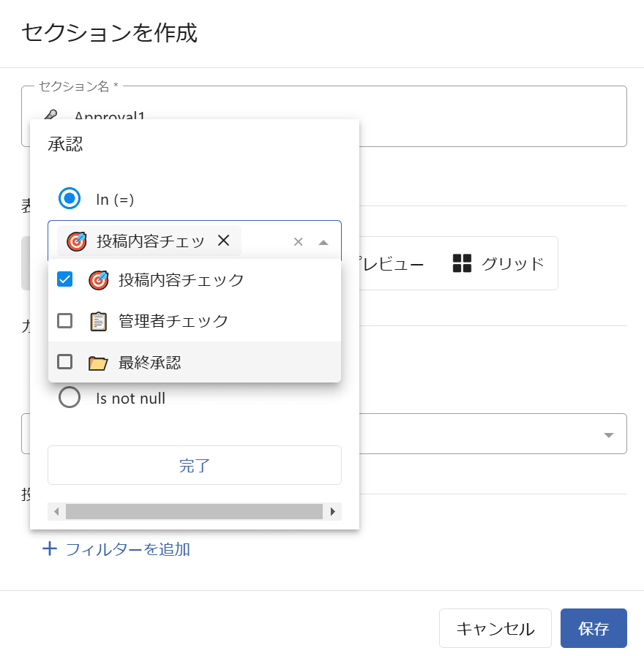Collapse the approval values dropdown arrow

323,242
